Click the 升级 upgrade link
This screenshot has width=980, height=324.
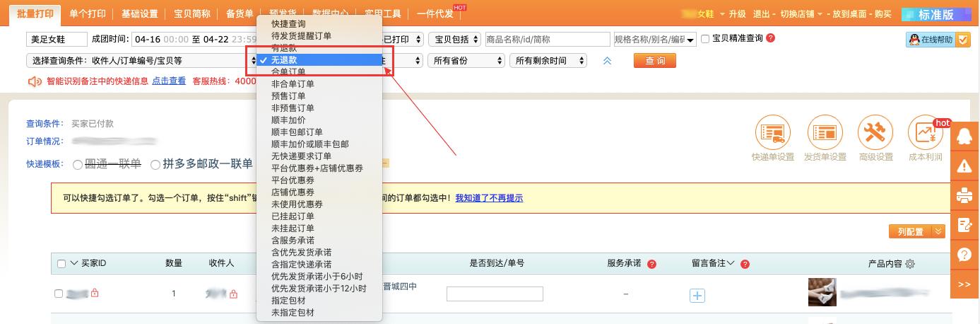tap(737, 13)
